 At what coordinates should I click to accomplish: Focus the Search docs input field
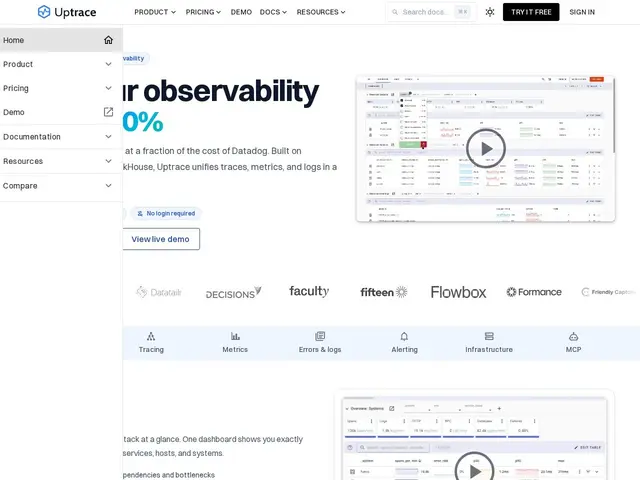point(431,12)
